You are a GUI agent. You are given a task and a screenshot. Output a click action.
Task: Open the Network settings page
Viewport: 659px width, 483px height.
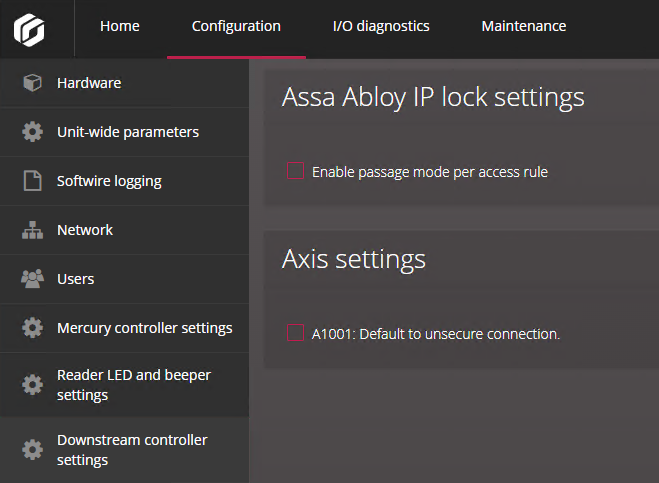coord(85,230)
